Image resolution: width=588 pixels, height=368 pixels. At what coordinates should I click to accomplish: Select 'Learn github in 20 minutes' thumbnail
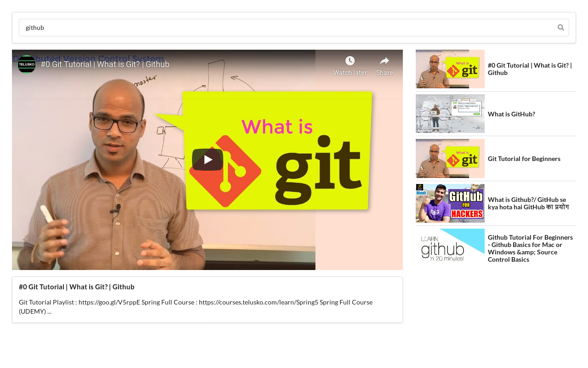(x=450, y=248)
